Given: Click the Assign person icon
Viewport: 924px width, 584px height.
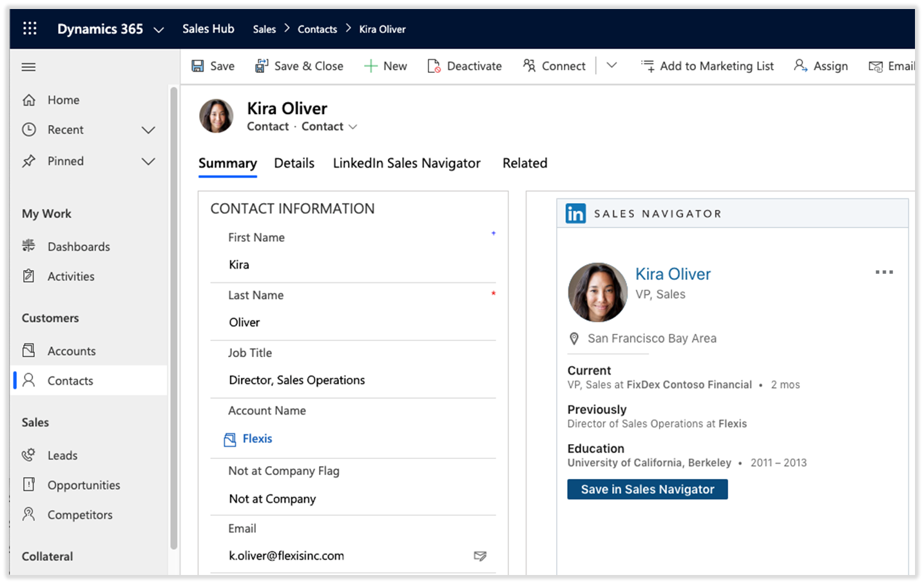Looking at the screenshot, I should click(x=800, y=66).
